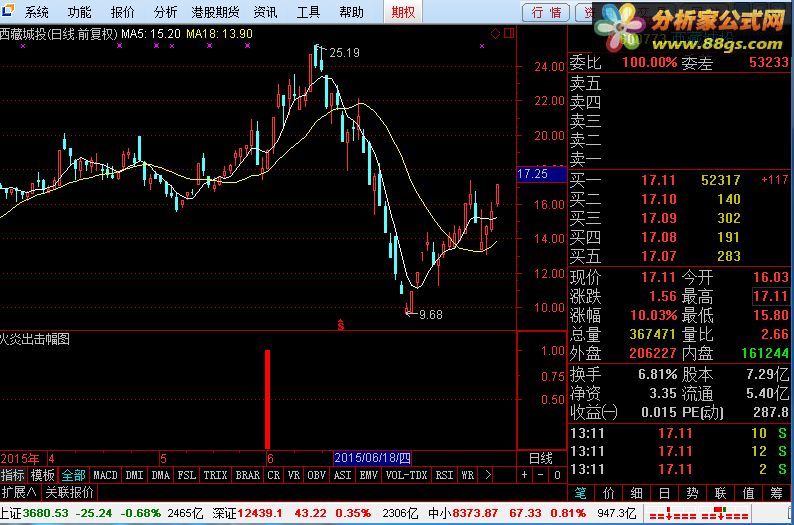Select the 全部 indicator tab

pos(73,475)
